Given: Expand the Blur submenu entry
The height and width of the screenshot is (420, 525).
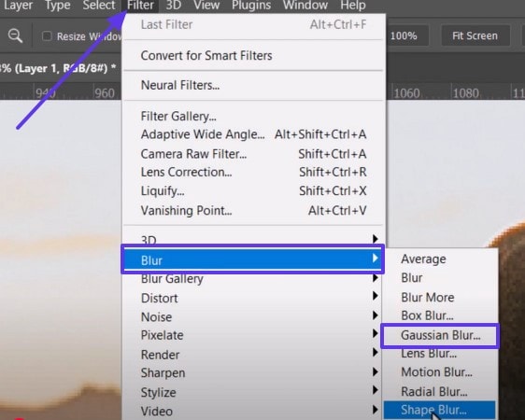Looking at the screenshot, I should (253, 259).
